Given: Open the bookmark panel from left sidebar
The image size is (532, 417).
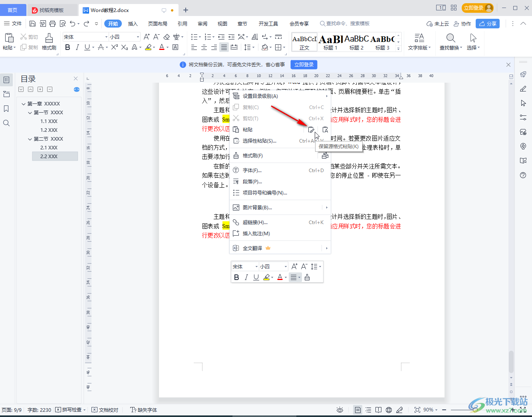Looking at the screenshot, I should pos(6,109).
